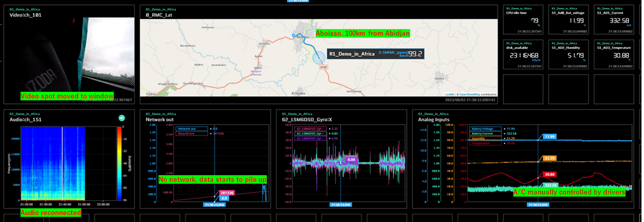The image size is (644, 222).
Task: Click the 332.58 battery current flag
Action: click(550, 185)
